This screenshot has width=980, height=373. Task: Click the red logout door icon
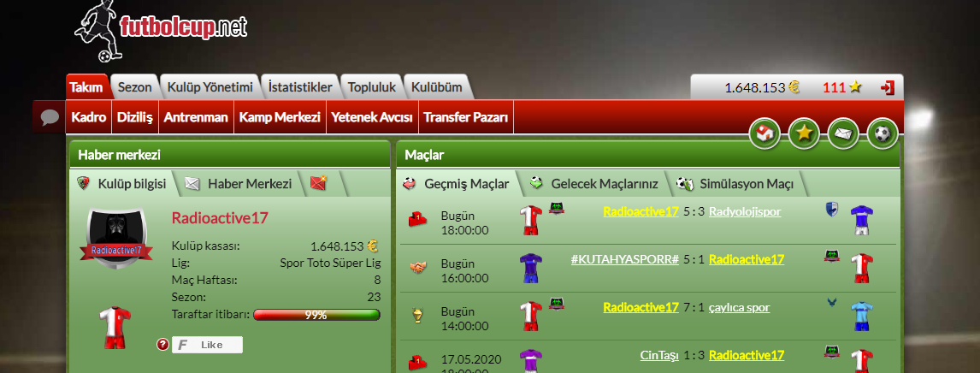(x=887, y=87)
